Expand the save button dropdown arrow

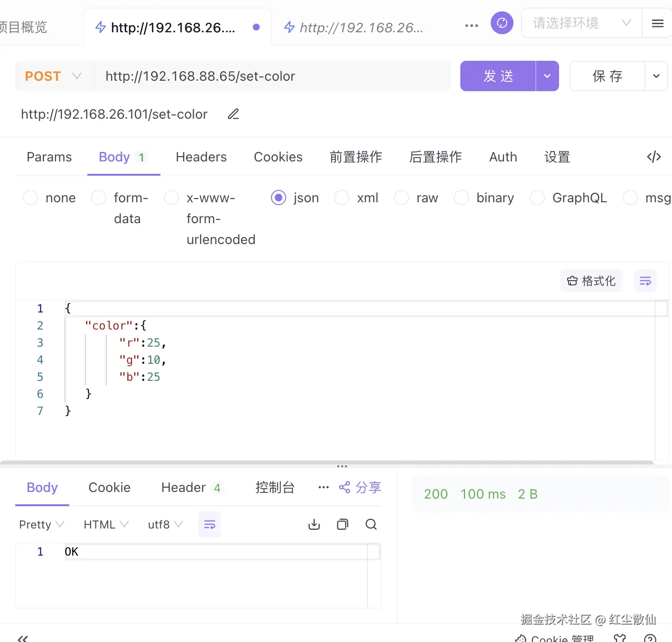coord(656,76)
